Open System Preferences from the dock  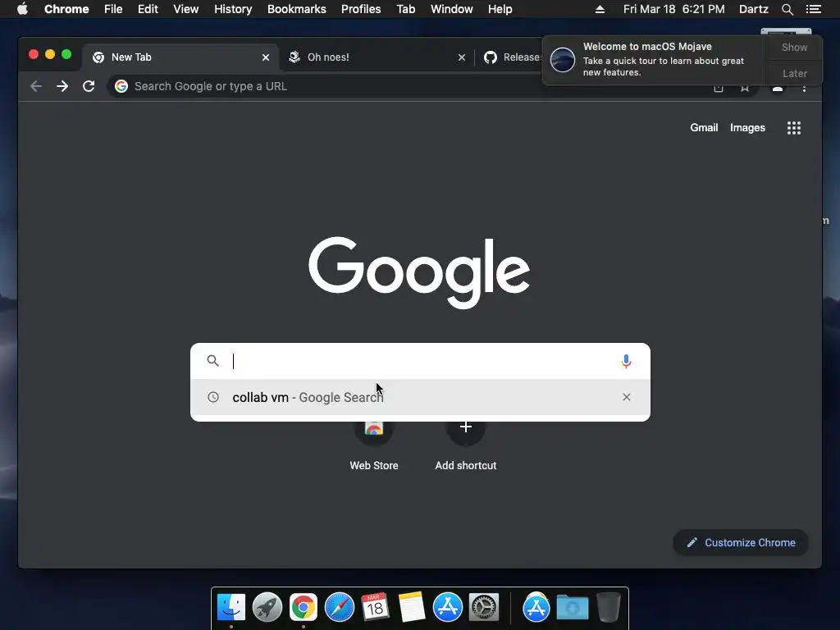pos(484,607)
